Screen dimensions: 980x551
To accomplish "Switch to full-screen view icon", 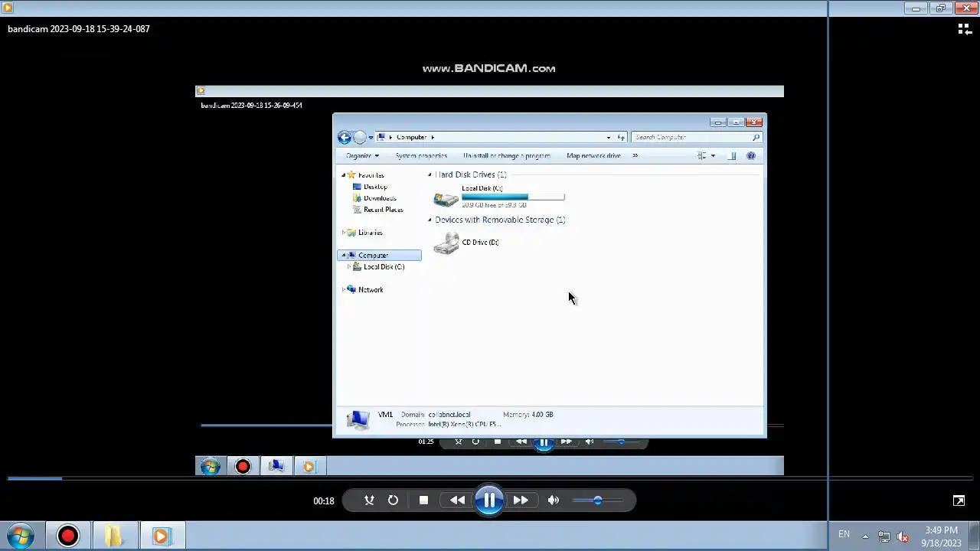I will tap(959, 500).
